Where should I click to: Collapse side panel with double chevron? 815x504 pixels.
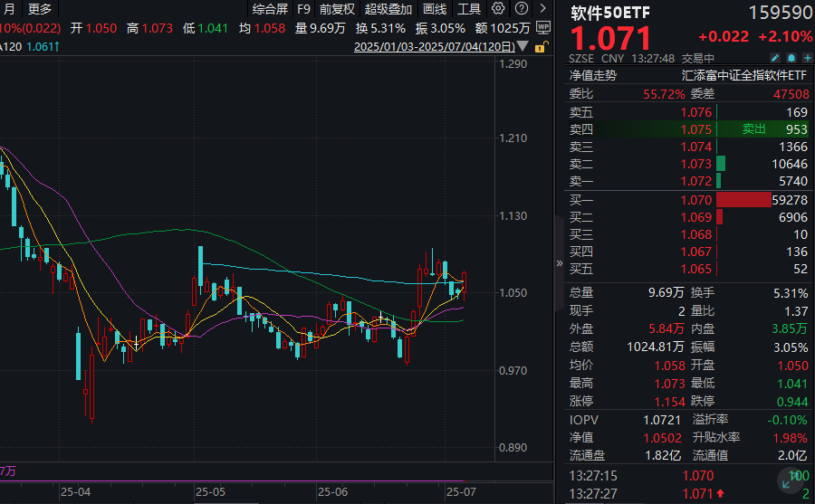coord(559,263)
